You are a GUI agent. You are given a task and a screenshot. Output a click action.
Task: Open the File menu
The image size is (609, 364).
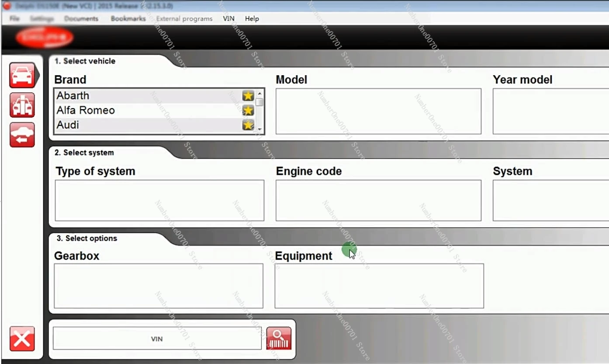[x=14, y=19]
